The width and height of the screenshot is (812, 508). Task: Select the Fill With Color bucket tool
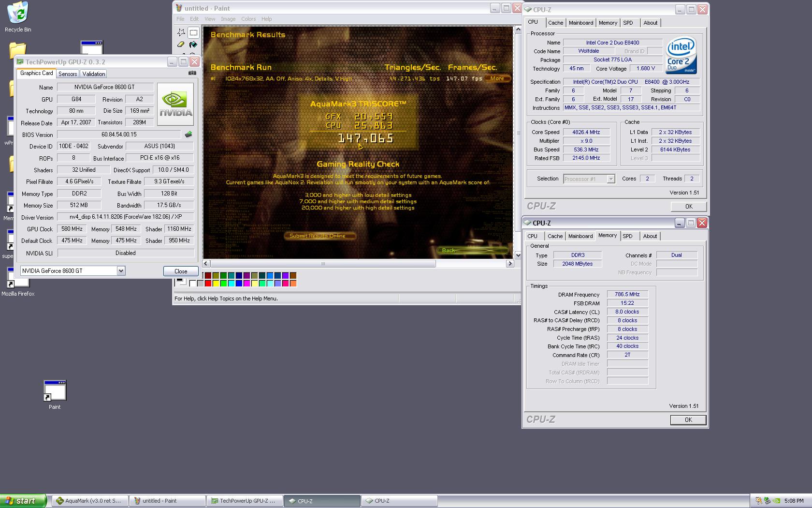point(193,44)
